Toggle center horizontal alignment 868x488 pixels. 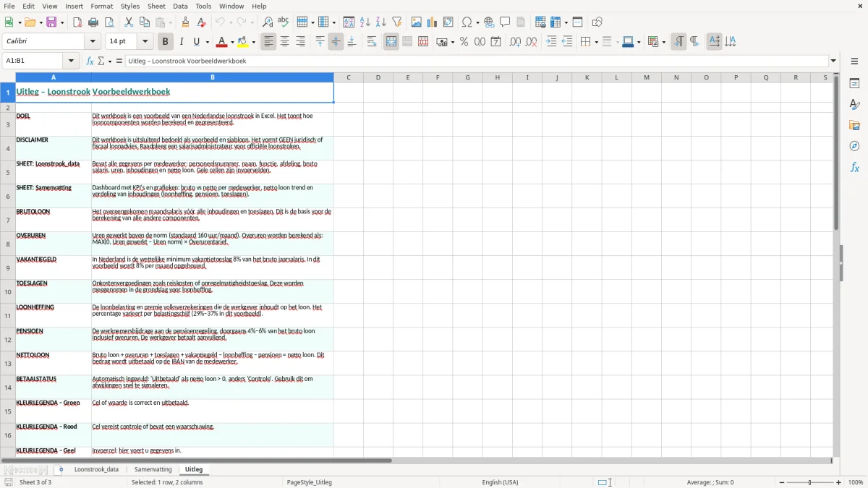[x=285, y=42]
